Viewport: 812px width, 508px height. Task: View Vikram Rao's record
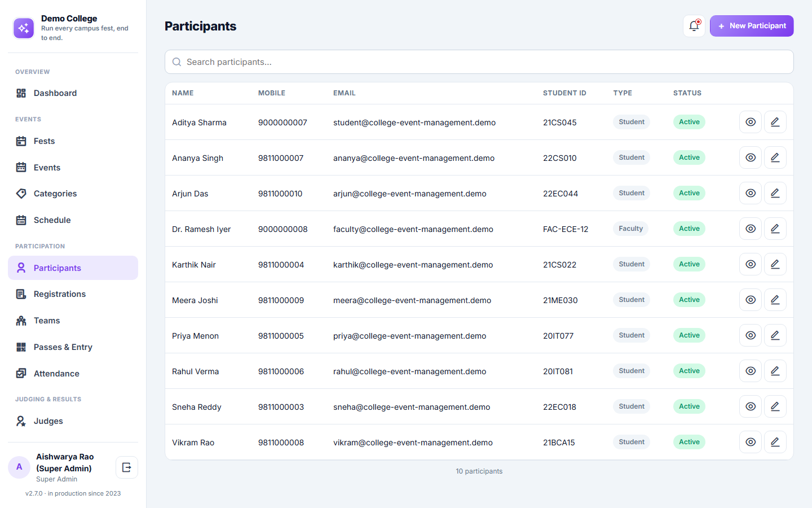click(x=751, y=442)
